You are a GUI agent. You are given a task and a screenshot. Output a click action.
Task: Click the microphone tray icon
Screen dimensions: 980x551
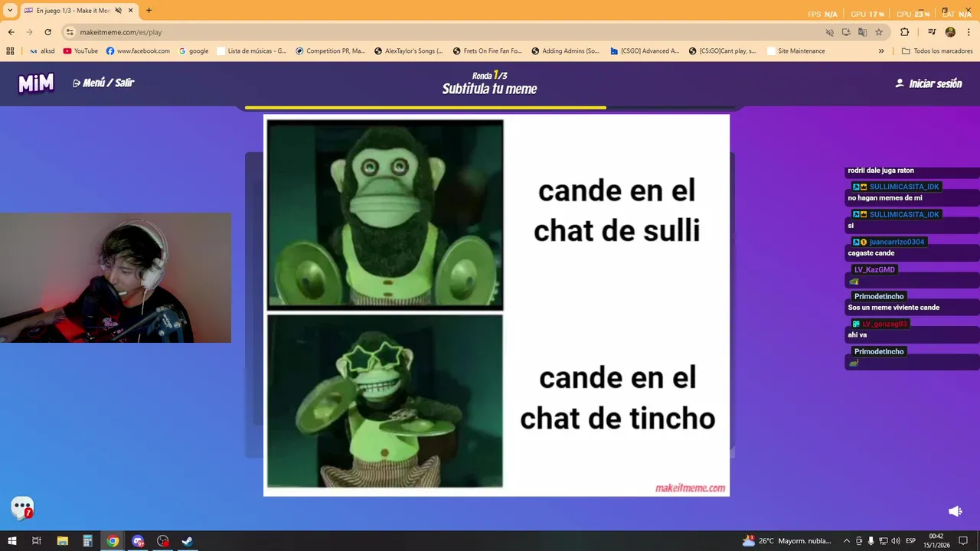point(871,541)
